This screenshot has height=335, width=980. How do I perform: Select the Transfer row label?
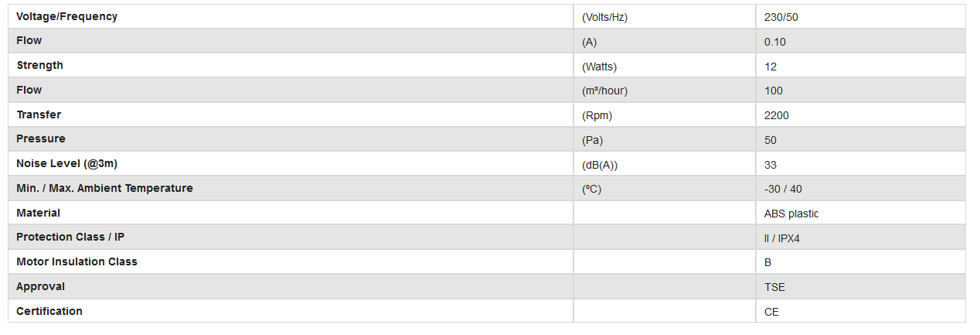coord(39,115)
